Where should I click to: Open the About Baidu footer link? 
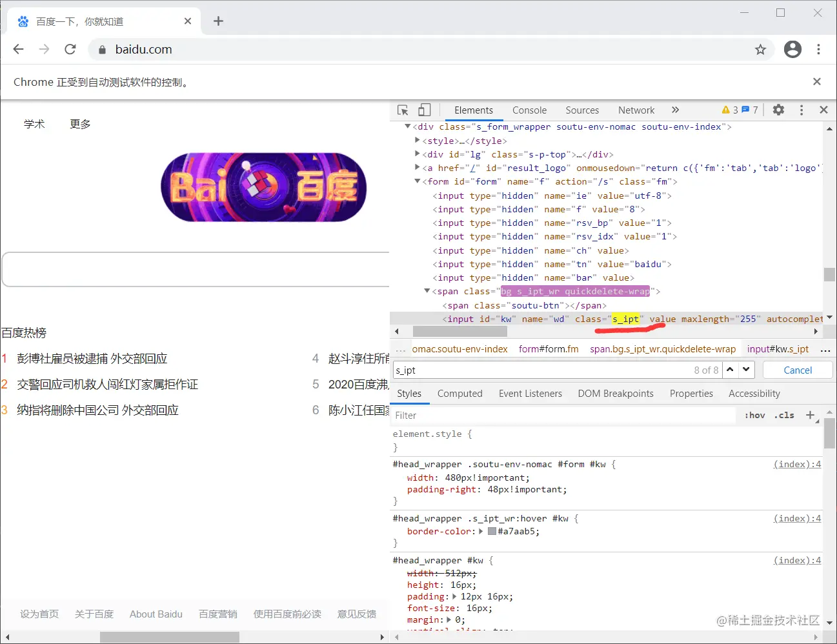coord(156,614)
